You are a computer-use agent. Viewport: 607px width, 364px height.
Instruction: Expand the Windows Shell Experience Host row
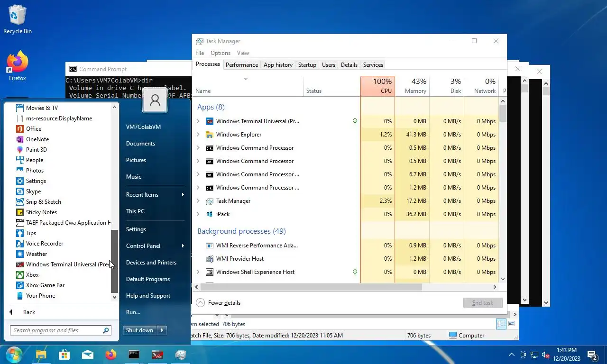198,272
